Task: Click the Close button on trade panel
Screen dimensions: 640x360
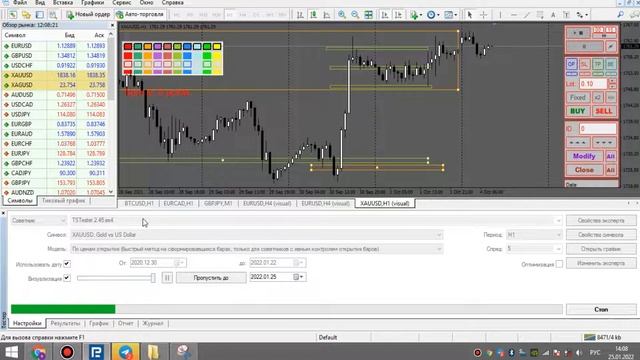Action: [x=584, y=170]
